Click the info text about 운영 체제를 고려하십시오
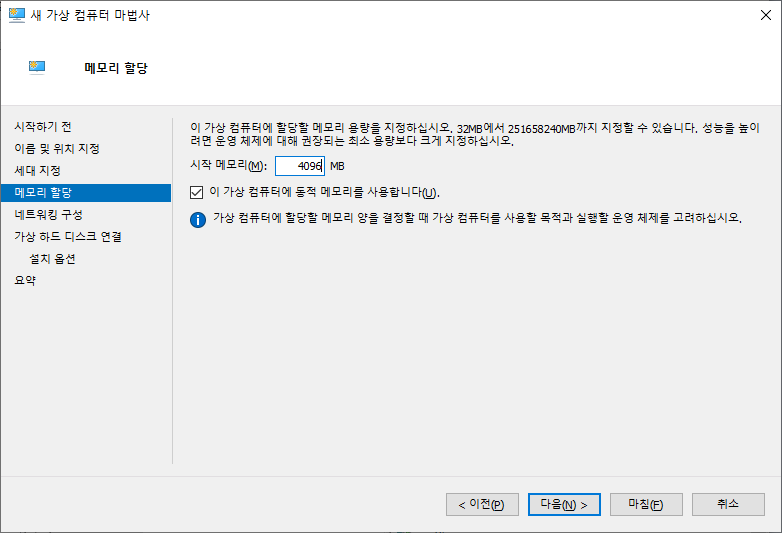Screen dimensions: 782x533 [x=477, y=218]
